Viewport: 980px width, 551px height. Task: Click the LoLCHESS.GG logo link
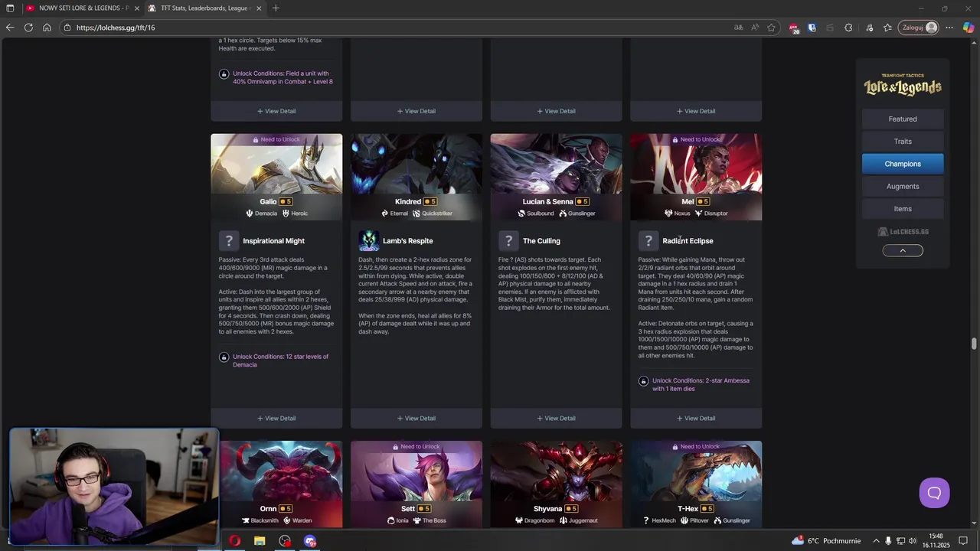[903, 232]
